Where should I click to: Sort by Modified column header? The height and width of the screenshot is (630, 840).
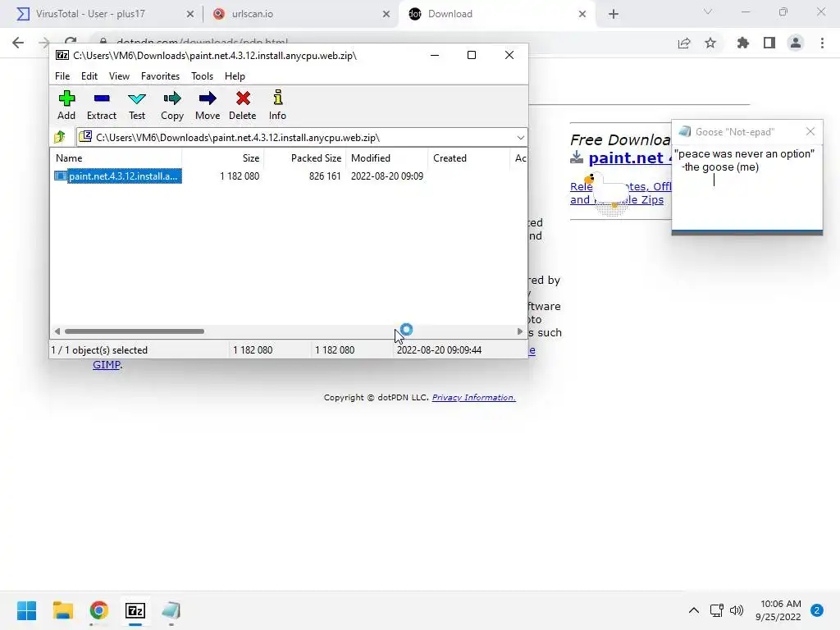(387, 158)
